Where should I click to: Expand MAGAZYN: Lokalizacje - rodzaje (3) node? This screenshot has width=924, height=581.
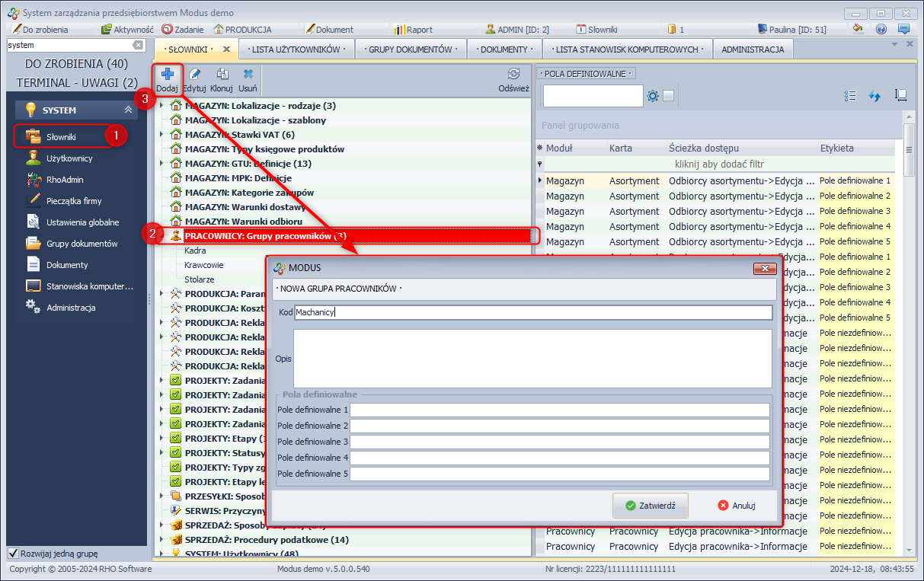(161, 106)
